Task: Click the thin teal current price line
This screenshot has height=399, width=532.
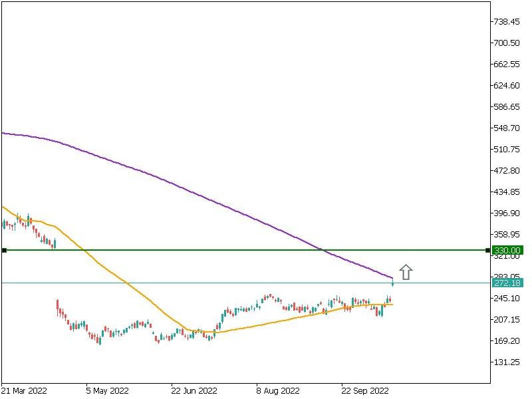Action: click(x=199, y=283)
